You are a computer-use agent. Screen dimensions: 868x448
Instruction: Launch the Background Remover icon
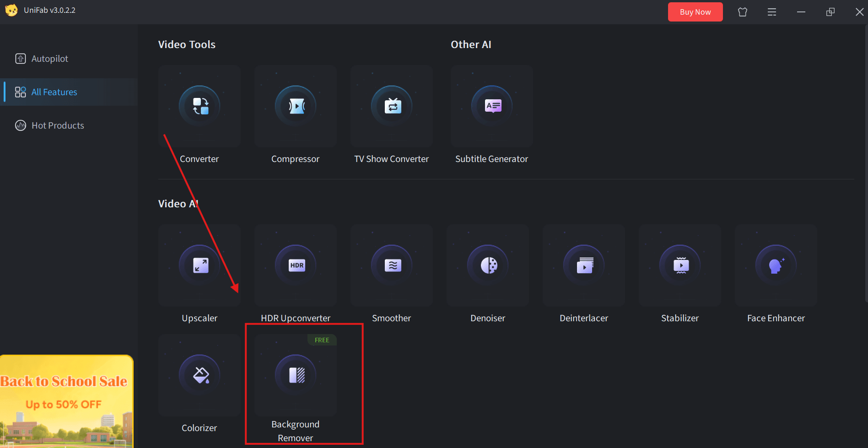click(x=296, y=375)
